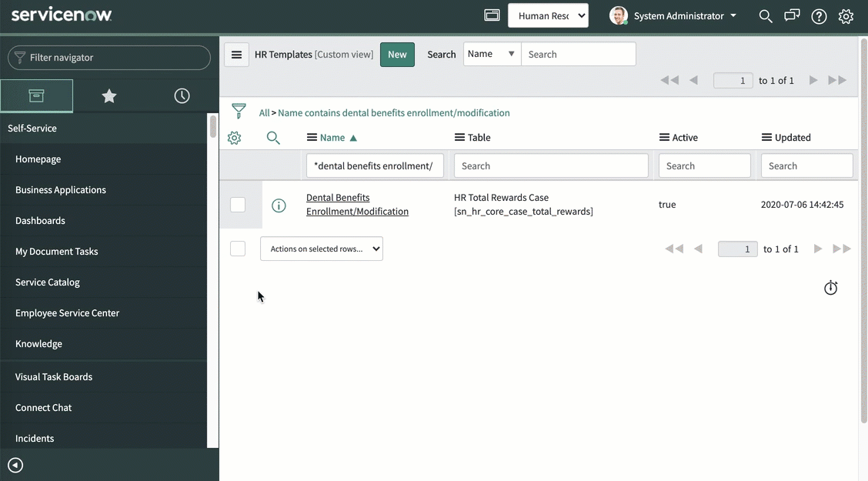Viewport: 868px width, 481px height.
Task: Open the global search magnifier
Action: pyautogui.click(x=766, y=16)
